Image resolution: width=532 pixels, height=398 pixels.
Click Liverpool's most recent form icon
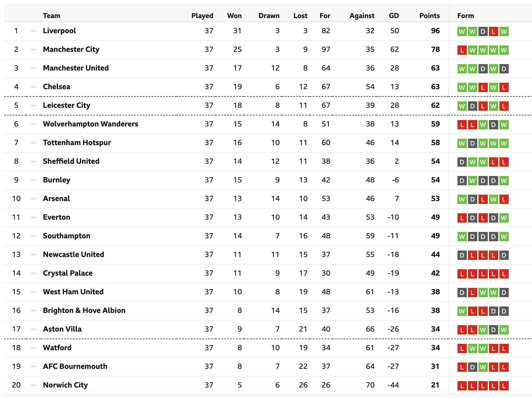(x=503, y=31)
